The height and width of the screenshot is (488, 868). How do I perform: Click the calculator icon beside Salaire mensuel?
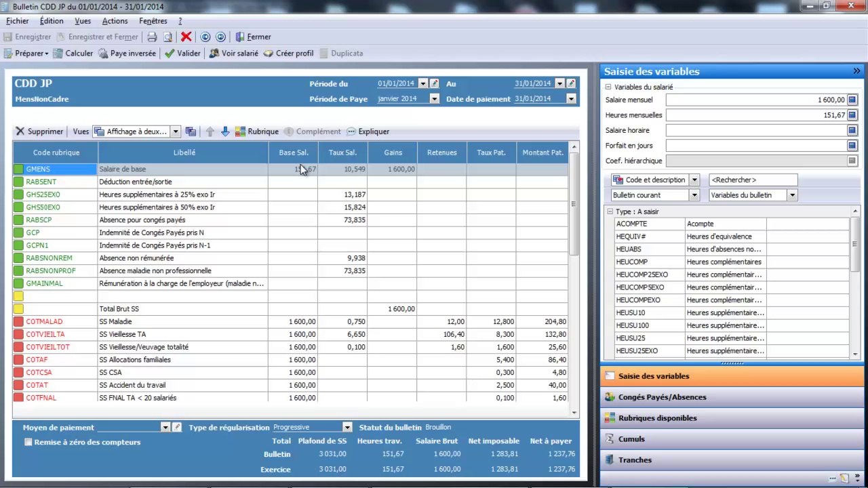click(x=852, y=100)
